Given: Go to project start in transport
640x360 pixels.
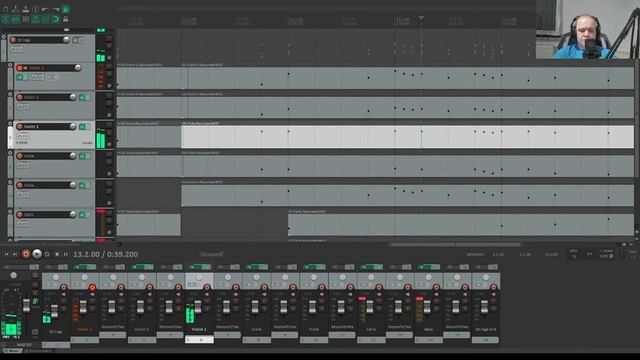Looking at the screenshot, I should pyautogui.click(x=7, y=254).
